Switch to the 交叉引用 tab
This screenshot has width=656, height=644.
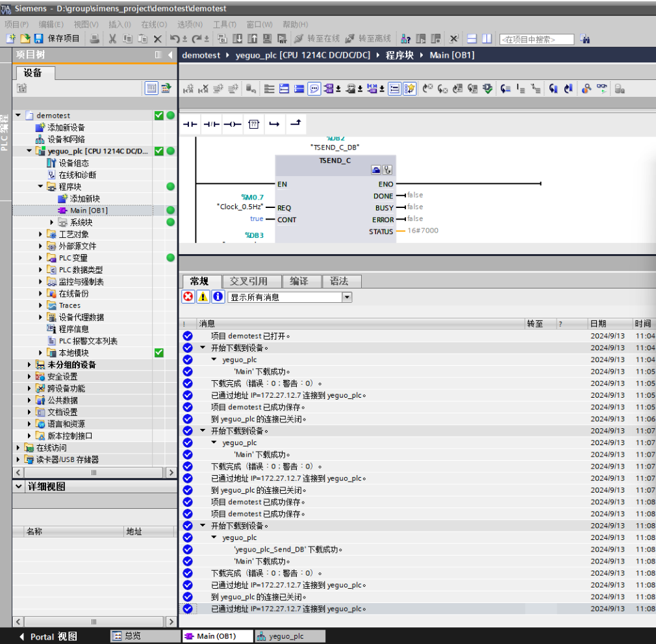pyautogui.click(x=249, y=281)
